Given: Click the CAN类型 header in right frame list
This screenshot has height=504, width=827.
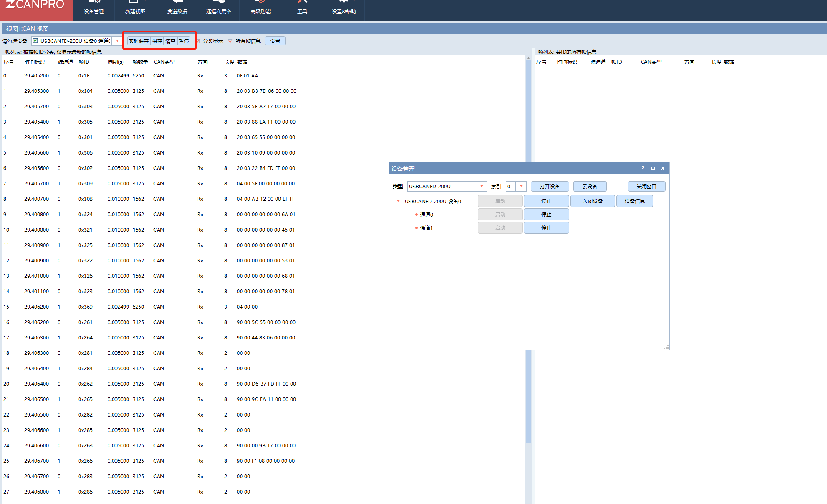Looking at the screenshot, I should (651, 62).
